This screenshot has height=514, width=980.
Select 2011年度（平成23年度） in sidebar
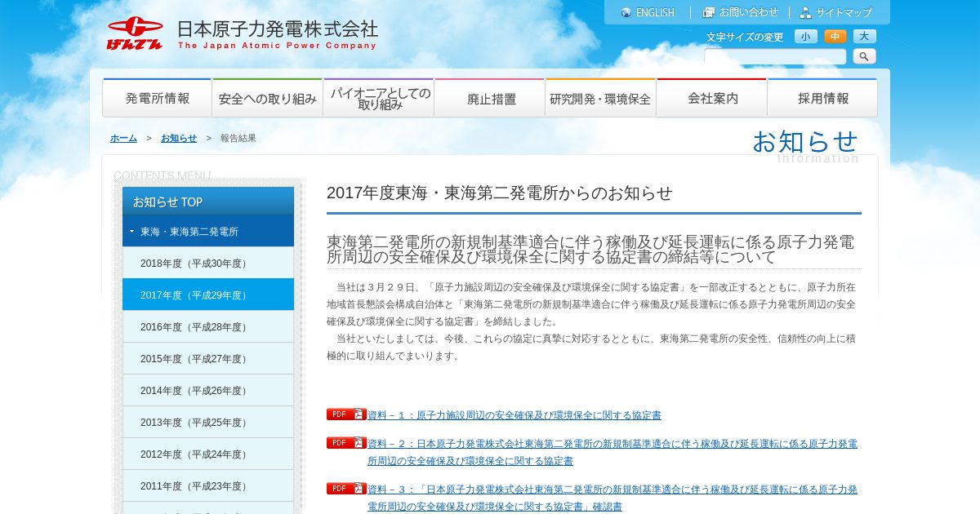click(x=208, y=485)
